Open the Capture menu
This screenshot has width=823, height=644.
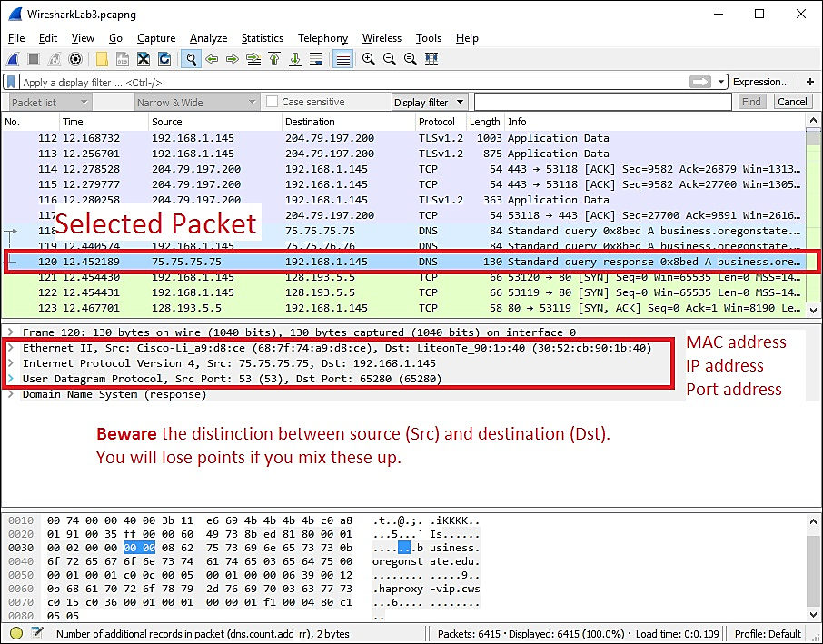click(x=156, y=38)
